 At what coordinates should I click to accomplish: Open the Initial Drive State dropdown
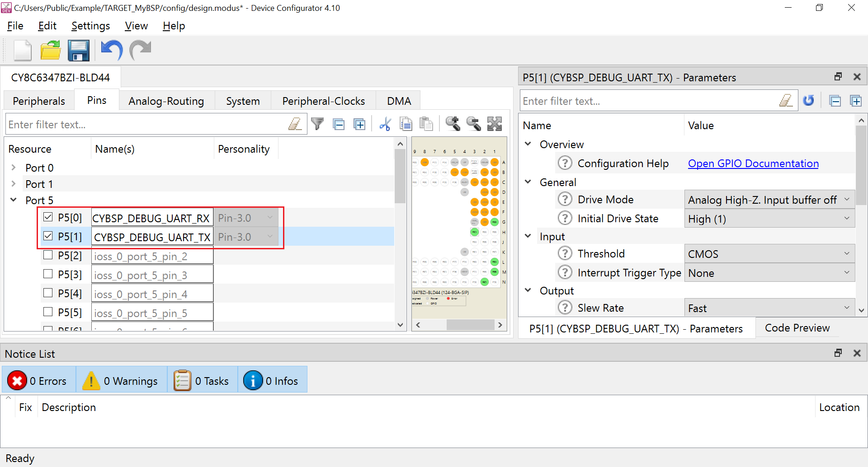(769, 219)
